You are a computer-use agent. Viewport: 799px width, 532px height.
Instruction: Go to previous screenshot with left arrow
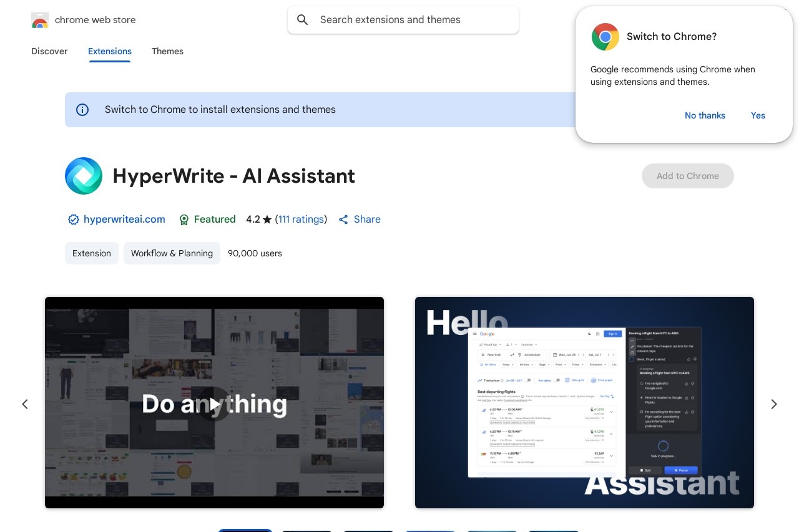[25, 404]
